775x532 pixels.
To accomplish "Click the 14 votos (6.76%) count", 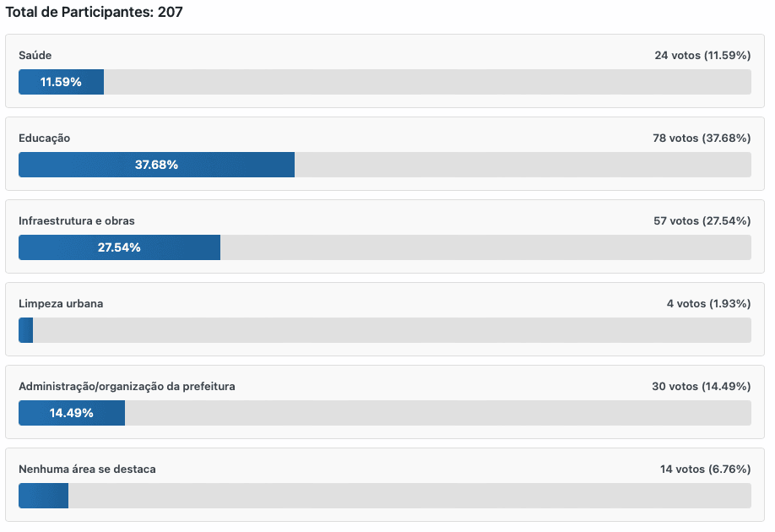I will coord(705,469).
